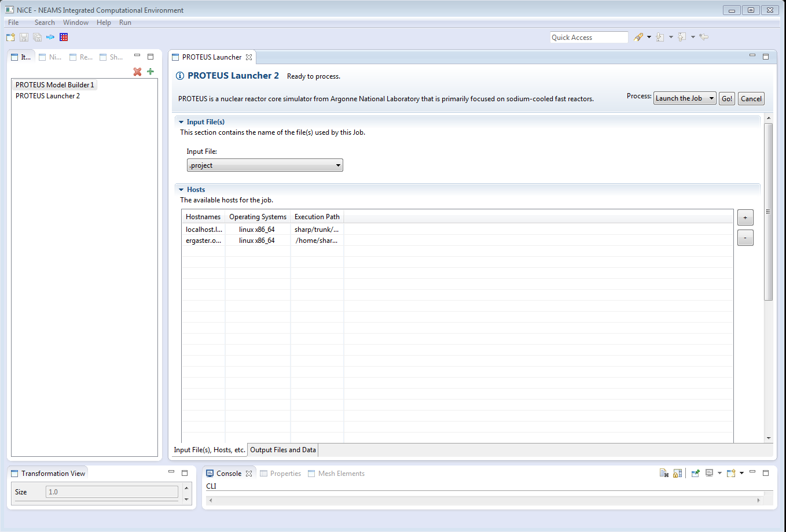The height and width of the screenshot is (532, 786).
Task: Open the Help menu
Action: tap(104, 23)
